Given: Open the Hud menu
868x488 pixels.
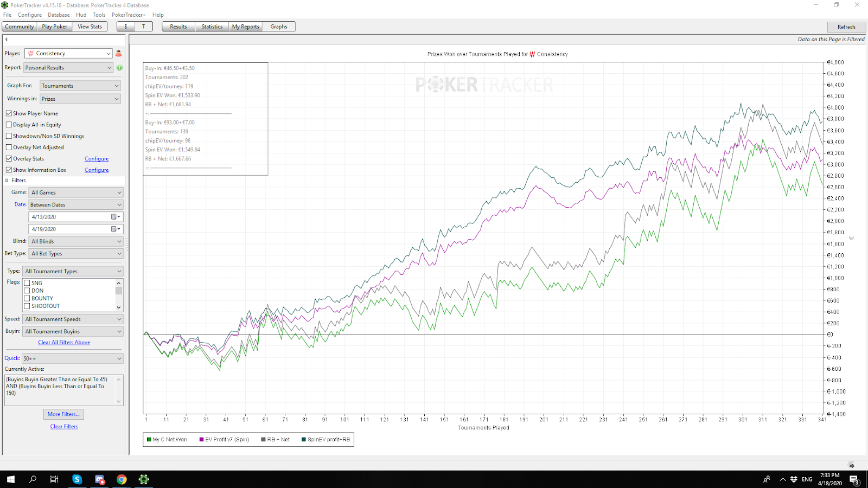Looking at the screenshot, I should coord(81,15).
